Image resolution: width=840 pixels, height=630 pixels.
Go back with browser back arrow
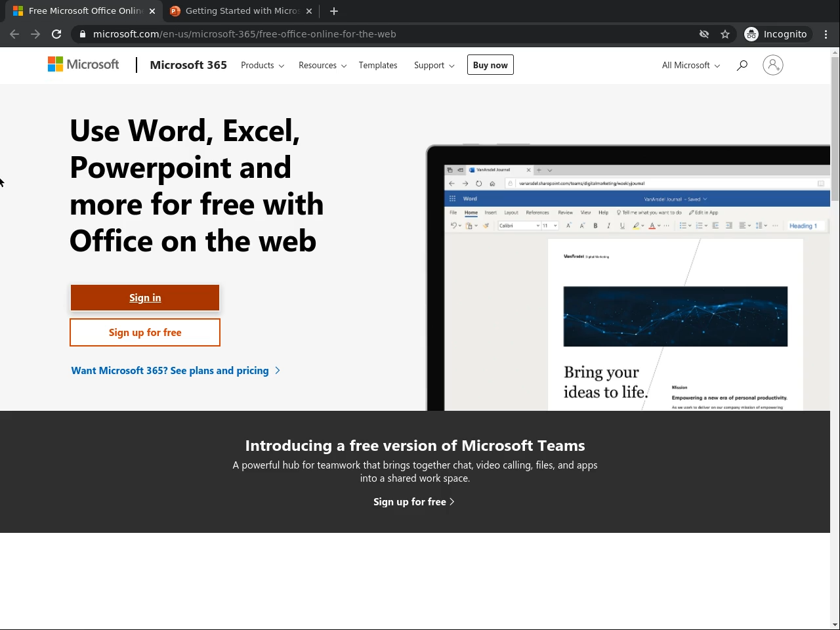(14, 34)
